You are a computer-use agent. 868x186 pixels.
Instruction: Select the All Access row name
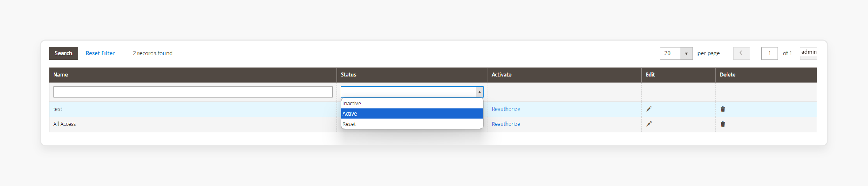point(65,124)
